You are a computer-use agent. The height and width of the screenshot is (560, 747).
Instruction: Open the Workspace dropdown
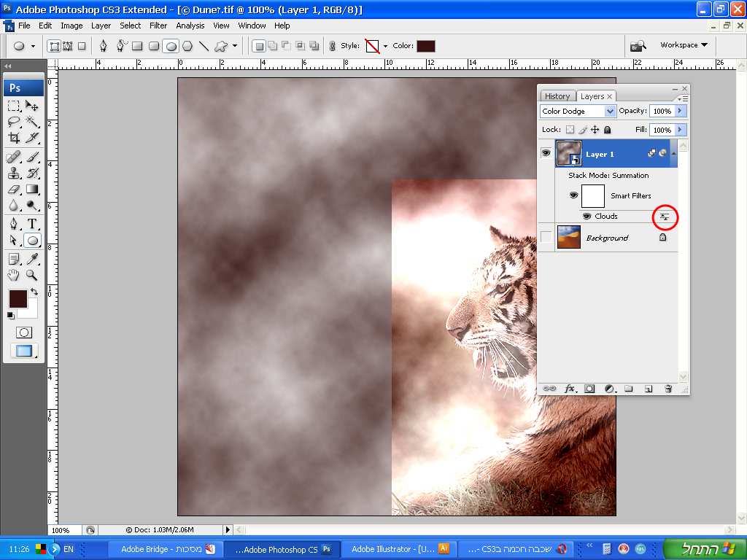coord(684,45)
